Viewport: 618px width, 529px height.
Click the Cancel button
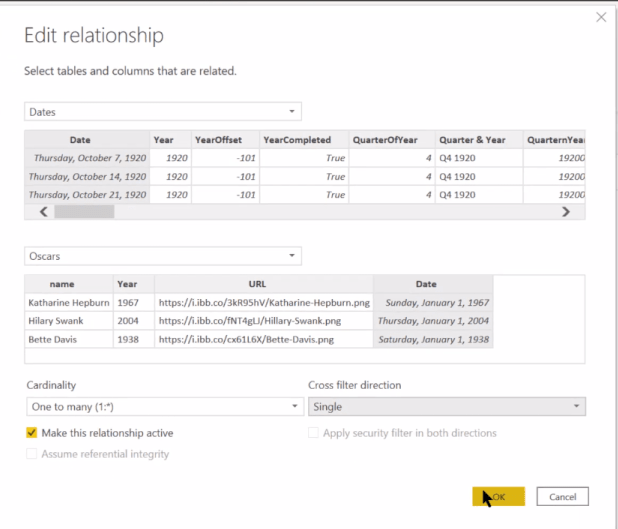pyautogui.click(x=562, y=496)
